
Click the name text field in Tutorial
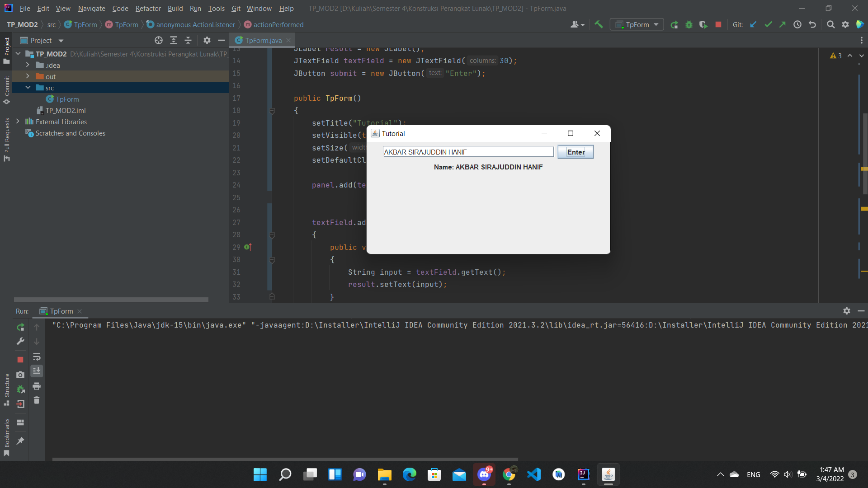click(468, 152)
